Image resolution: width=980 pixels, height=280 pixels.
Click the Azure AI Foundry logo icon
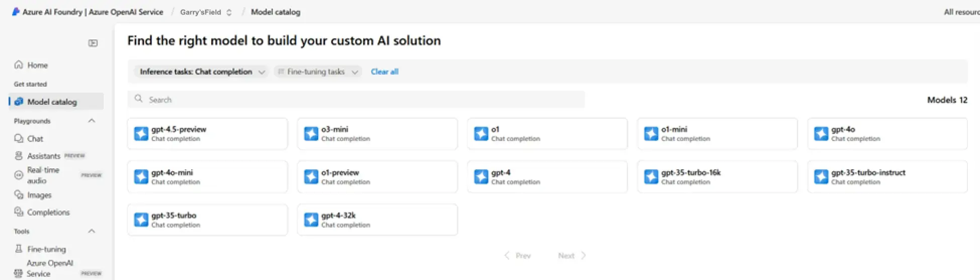click(16, 12)
